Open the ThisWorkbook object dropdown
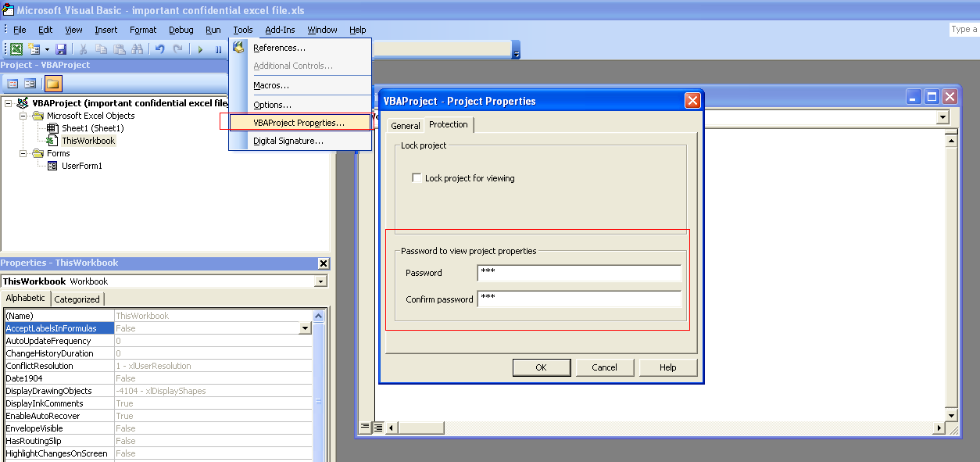The image size is (980, 462). 320,281
